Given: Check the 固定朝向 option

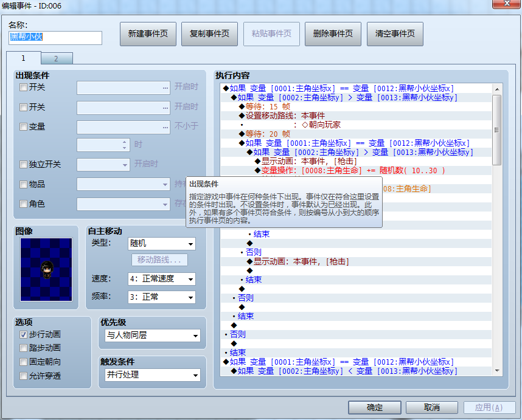Looking at the screenshot, I should coord(23,362).
